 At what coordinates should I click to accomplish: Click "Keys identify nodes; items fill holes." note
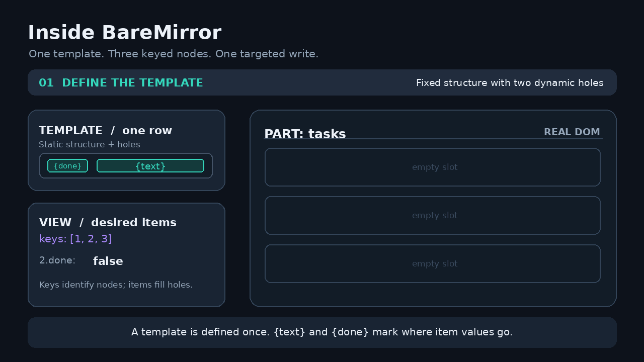coord(116,285)
